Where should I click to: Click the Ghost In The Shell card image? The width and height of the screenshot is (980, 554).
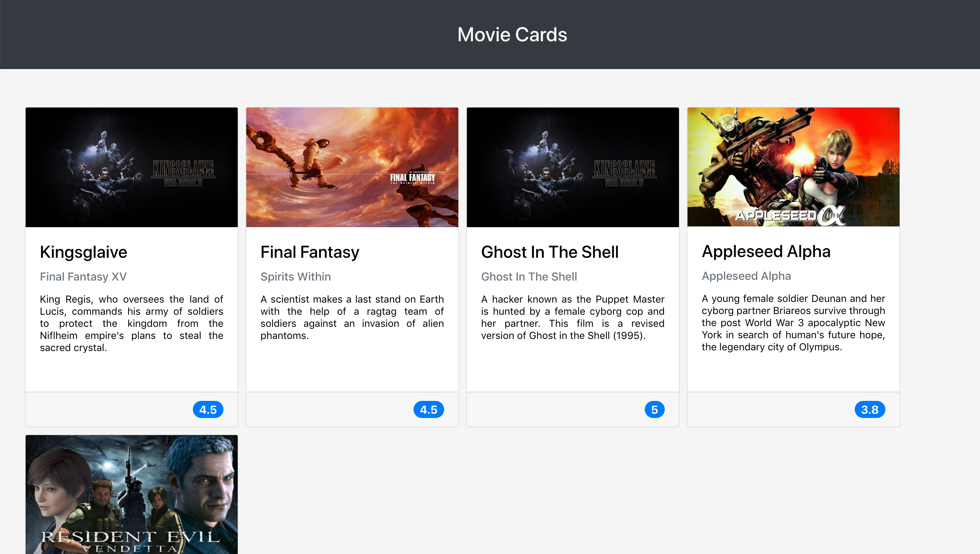coord(573,167)
